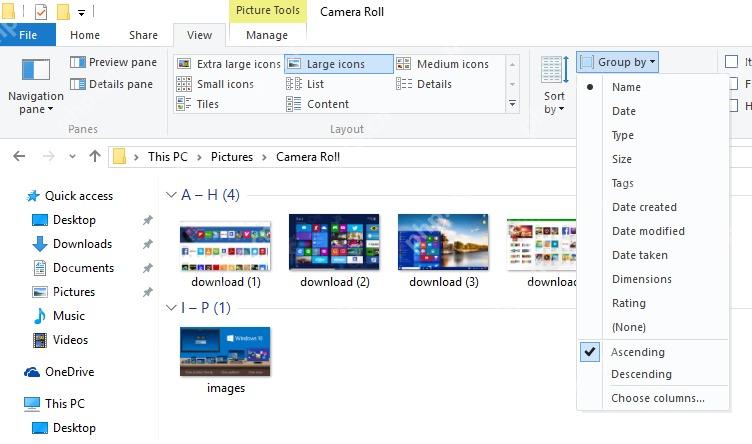Switch layout to Details view
This screenshot has width=752, height=444.
(424, 84)
